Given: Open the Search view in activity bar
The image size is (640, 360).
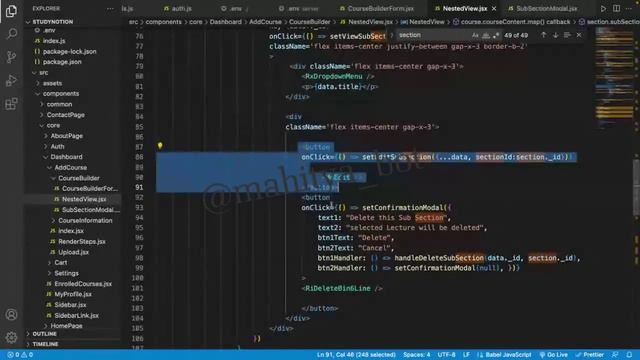Looking at the screenshot, I should 11,33.
